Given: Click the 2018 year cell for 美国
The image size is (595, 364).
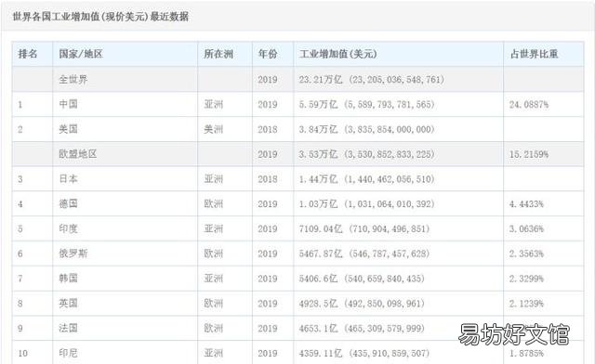Looking at the screenshot, I should (x=268, y=130).
